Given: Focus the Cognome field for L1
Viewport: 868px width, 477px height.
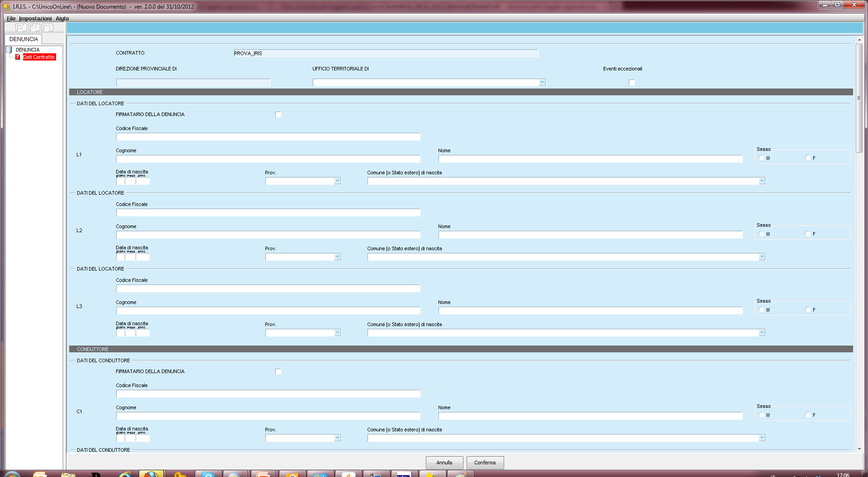Looking at the screenshot, I should pyautogui.click(x=268, y=159).
